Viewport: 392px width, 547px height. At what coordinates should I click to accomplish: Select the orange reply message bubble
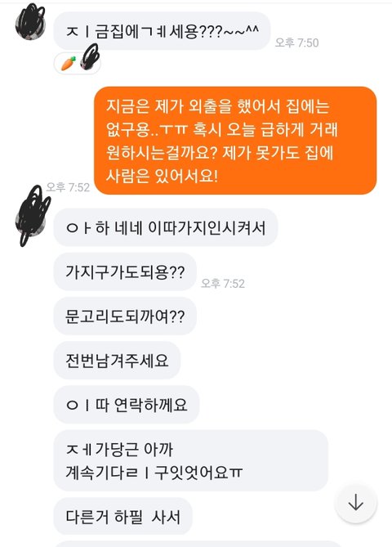click(235, 141)
